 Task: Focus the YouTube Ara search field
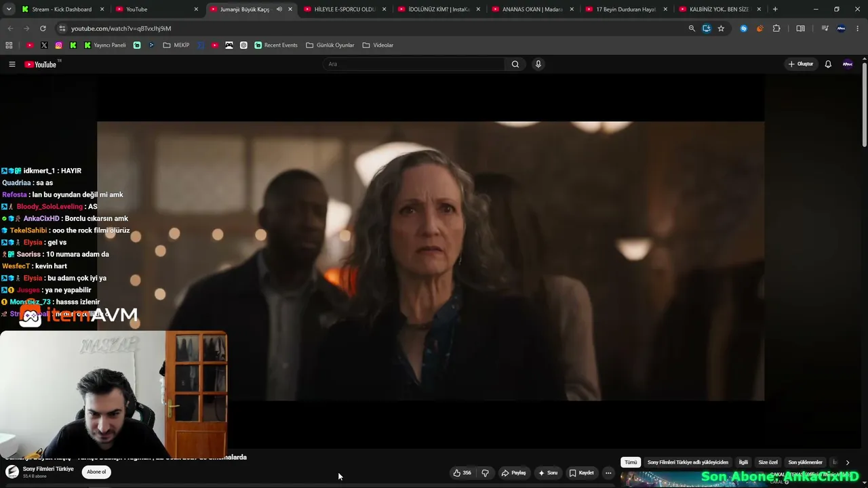point(414,64)
